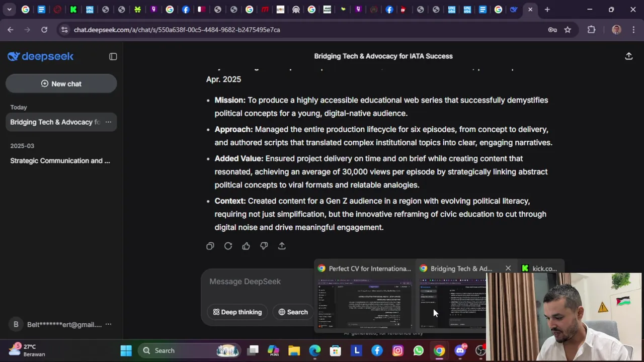This screenshot has width=644, height=362.
Task: Select the active DeepSeek whale tab
Action: (514, 10)
